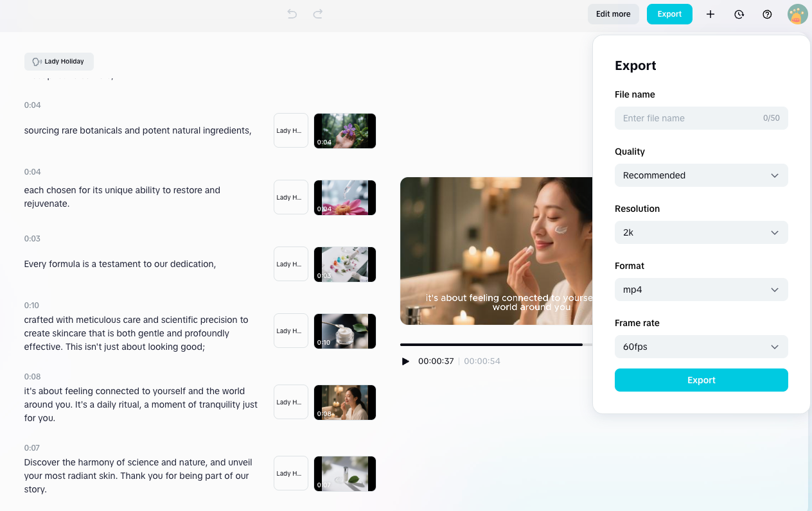Screen dimensions: 812x511
Task: Select the cream jar clip thumbnail 0:10
Action: pyautogui.click(x=345, y=331)
